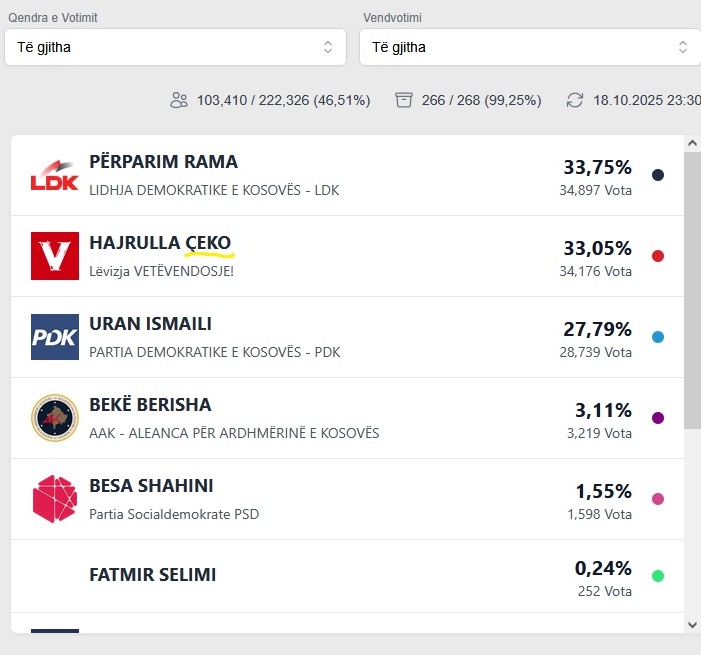
Task: Click the refresh timestamp icon
Action: [x=575, y=100]
